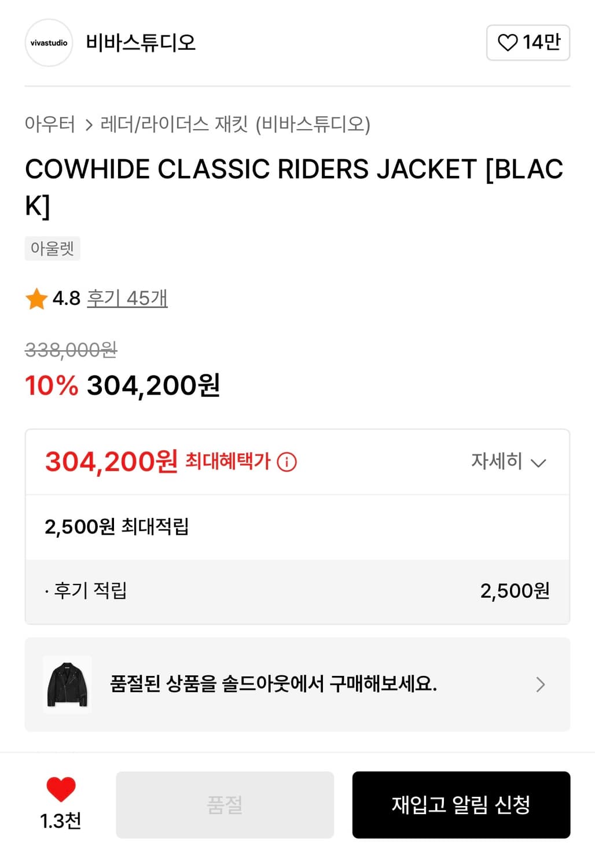Tap the red 304,200원 최대혜택가 price
This screenshot has height=868, width=595.
[112, 462]
